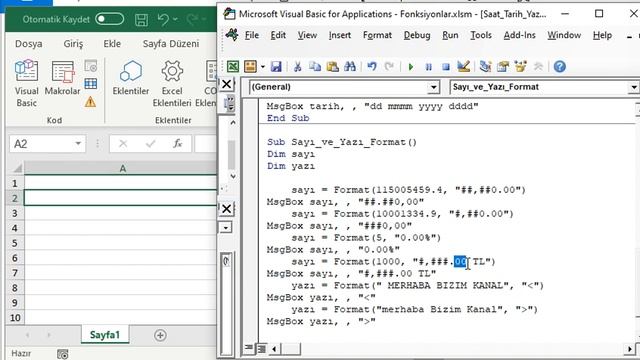Paste clipboard using VBA toolbar icon
Screen dimensions: 640x360
click(332, 66)
